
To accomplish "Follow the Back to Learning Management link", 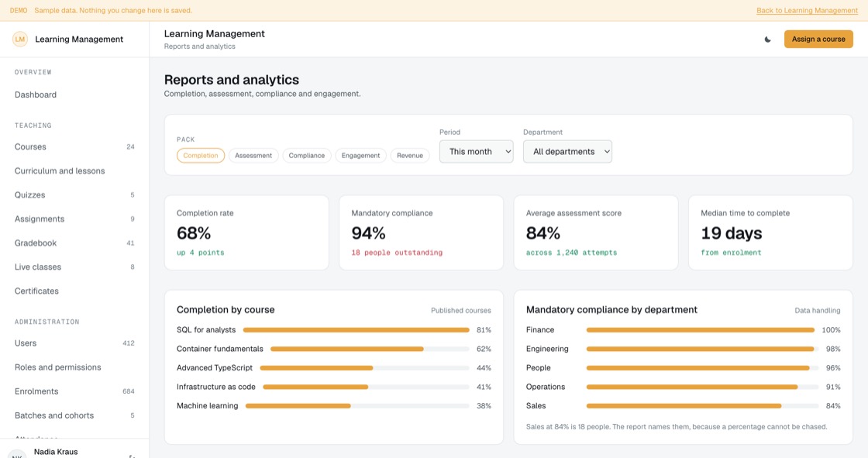I will click(x=807, y=11).
